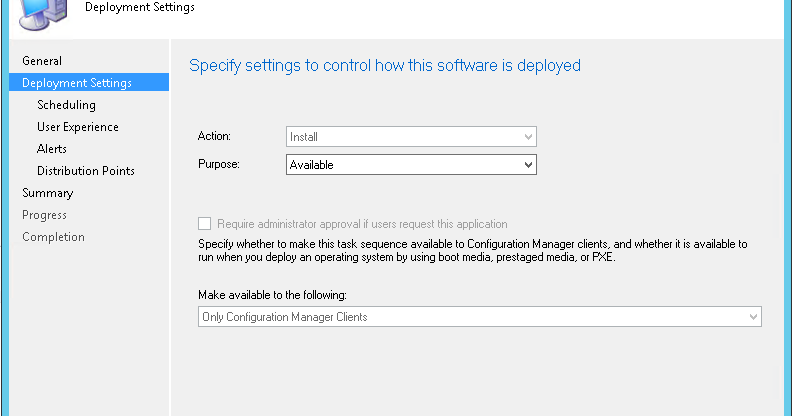The image size is (792, 416).
Task: Click the blue Specify settings heading
Action: (x=385, y=66)
